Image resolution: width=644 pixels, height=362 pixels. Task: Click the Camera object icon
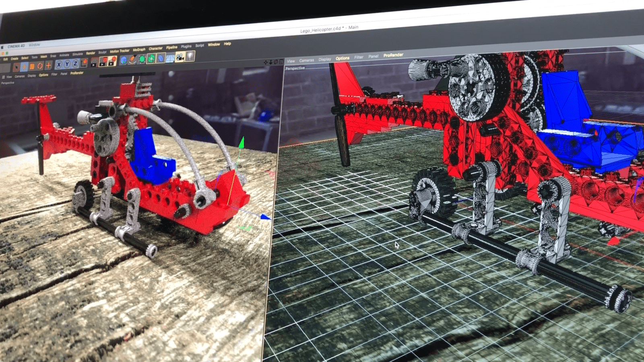point(180,58)
